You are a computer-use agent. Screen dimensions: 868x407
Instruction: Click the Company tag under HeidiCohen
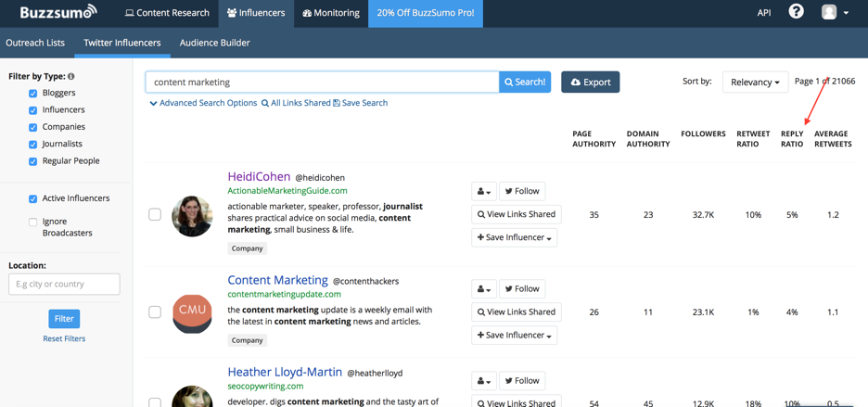coord(247,248)
